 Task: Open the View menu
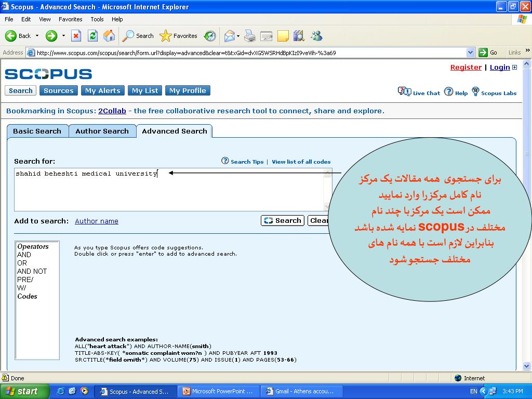pyautogui.click(x=45, y=19)
